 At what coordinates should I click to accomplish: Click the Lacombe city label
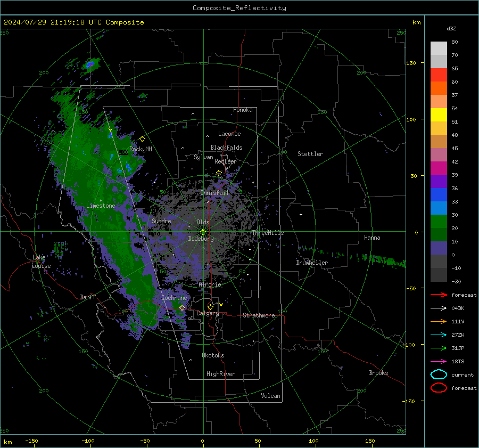[229, 134]
